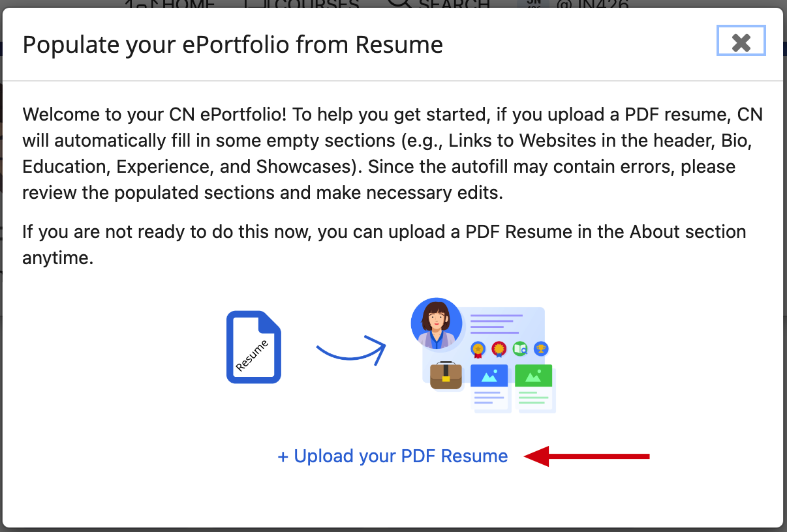Screen dimensions: 787x532
Task: Click the blue Resume document icon
Action: point(254,347)
